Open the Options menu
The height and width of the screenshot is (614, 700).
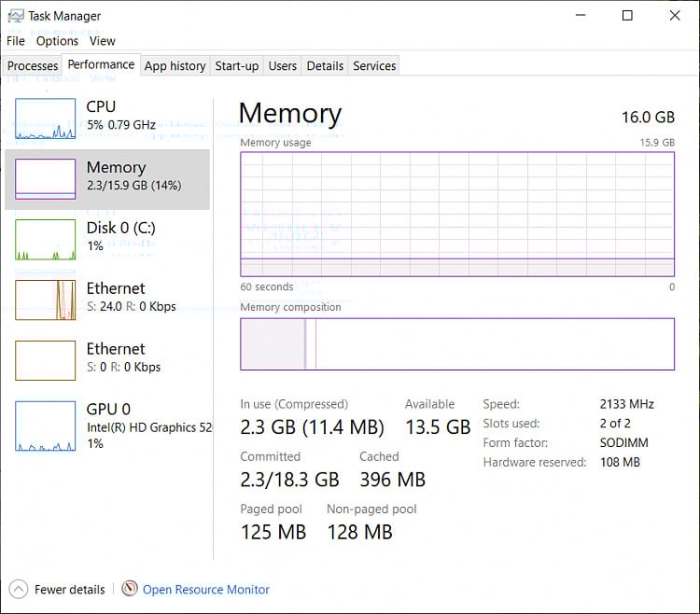[x=57, y=41]
